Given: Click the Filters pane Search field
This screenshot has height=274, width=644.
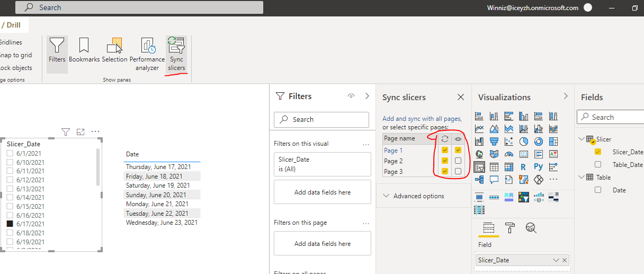Looking at the screenshot, I should (x=321, y=120).
